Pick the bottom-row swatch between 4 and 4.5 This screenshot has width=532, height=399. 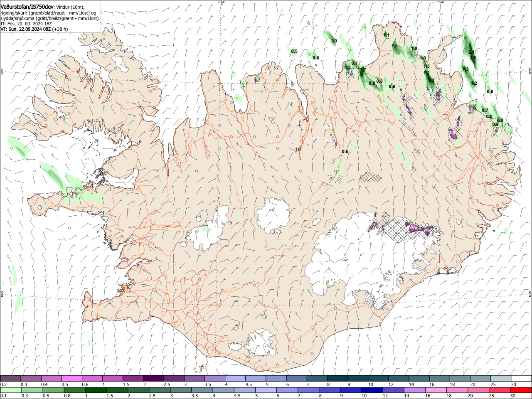coord(224,390)
